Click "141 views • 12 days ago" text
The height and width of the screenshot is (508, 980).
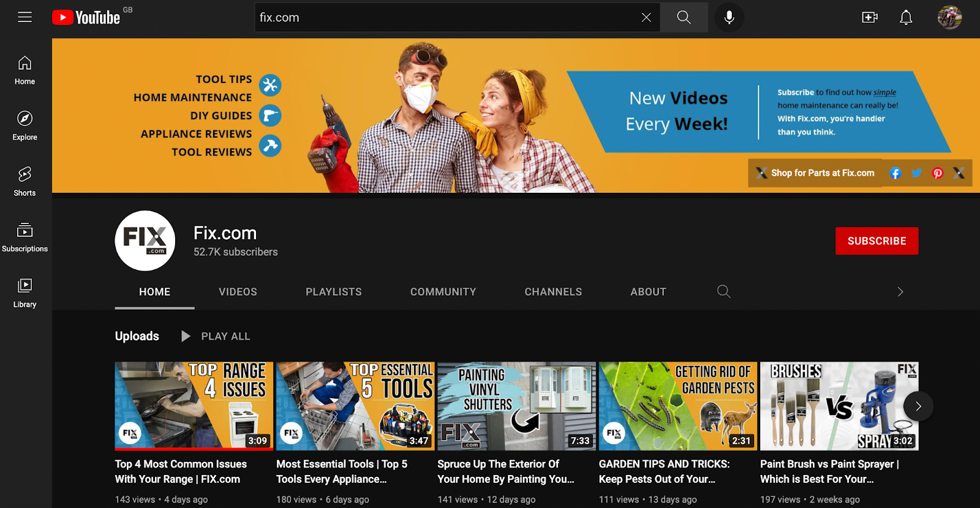486,499
